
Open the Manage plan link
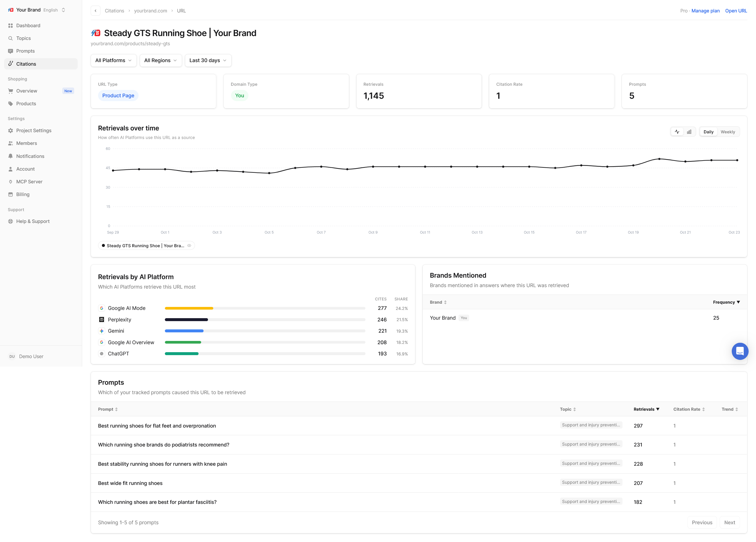705,11
